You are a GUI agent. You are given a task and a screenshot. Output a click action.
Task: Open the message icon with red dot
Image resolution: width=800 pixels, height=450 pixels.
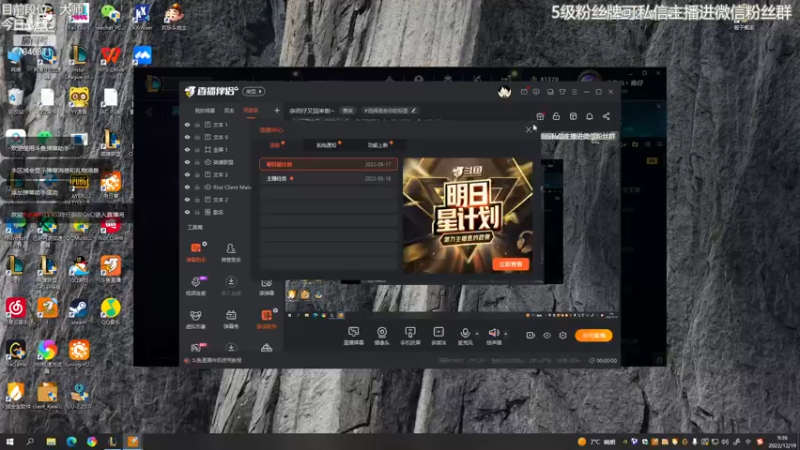pos(524,92)
